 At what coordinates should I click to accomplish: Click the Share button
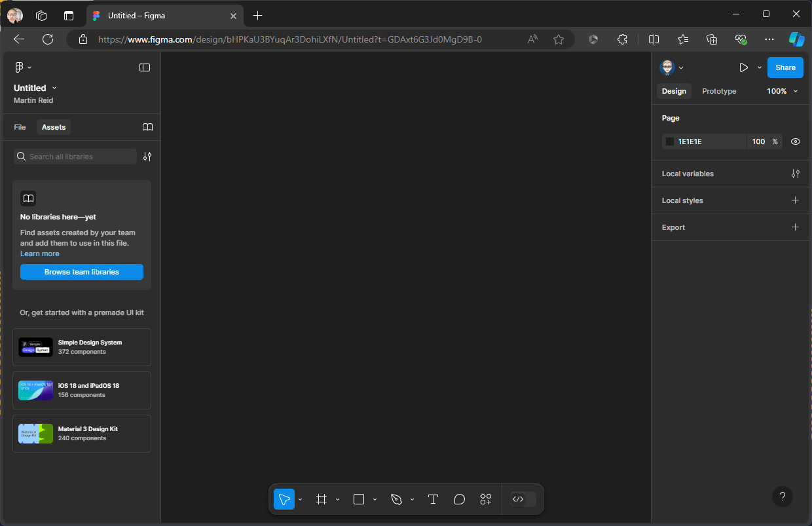784,67
